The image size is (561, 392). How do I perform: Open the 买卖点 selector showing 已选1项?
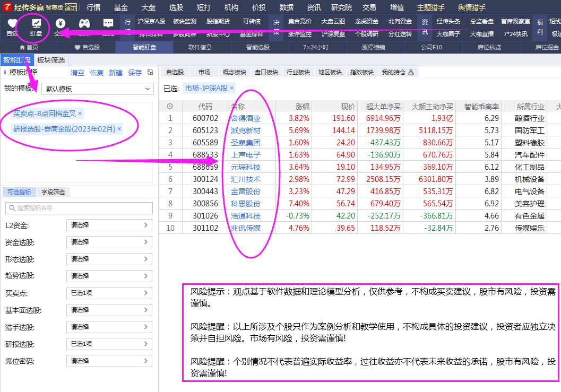point(109,293)
